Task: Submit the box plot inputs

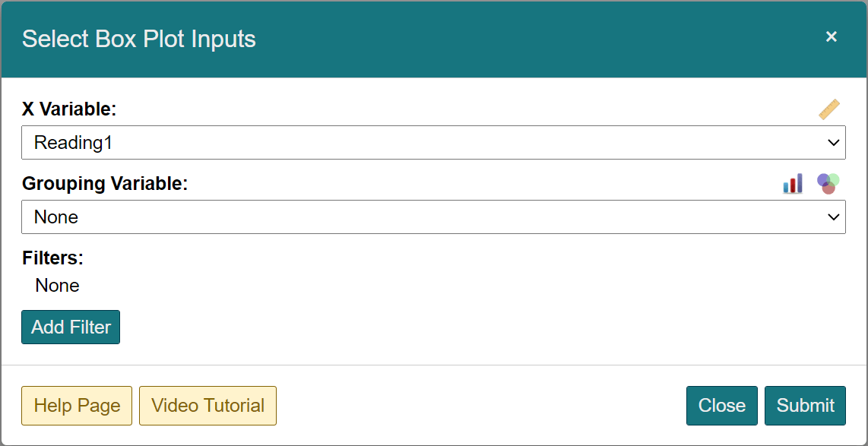Action: (805, 405)
